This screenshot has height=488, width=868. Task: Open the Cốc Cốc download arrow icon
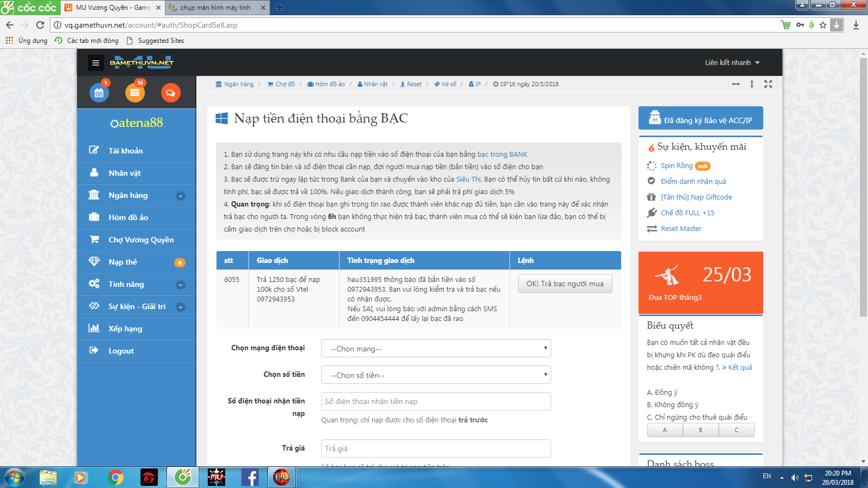tap(837, 25)
